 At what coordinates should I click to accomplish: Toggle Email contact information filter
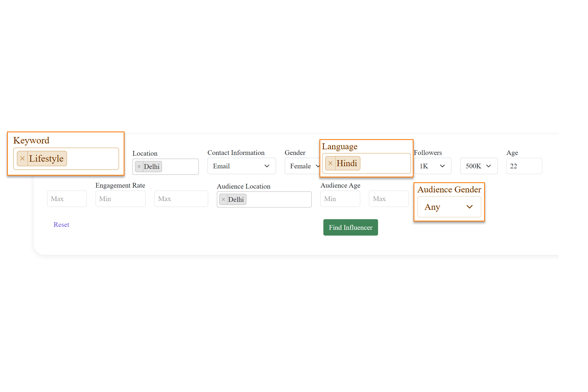(x=240, y=166)
